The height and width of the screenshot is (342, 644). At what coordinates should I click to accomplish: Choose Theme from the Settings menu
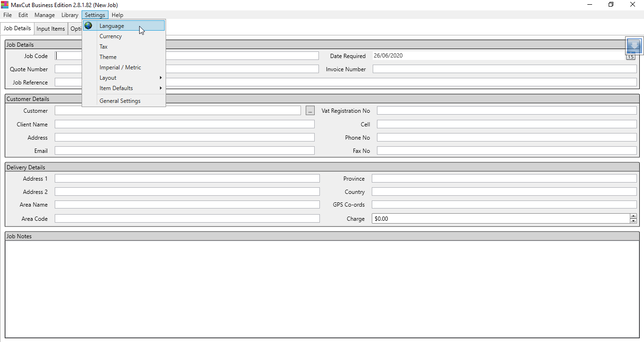point(124,57)
